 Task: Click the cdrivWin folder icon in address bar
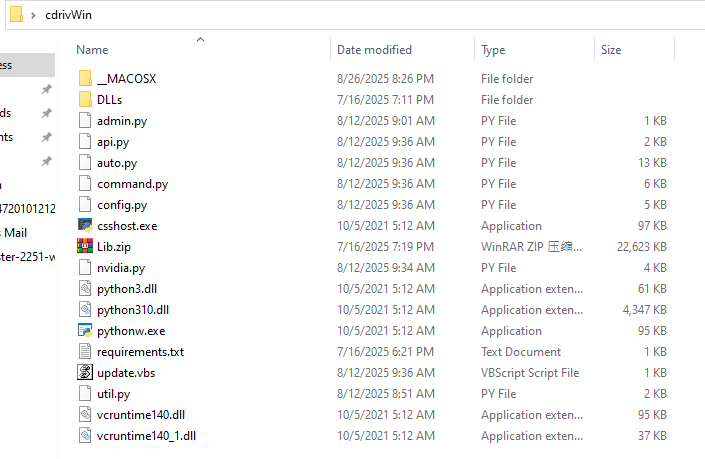pos(16,16)
